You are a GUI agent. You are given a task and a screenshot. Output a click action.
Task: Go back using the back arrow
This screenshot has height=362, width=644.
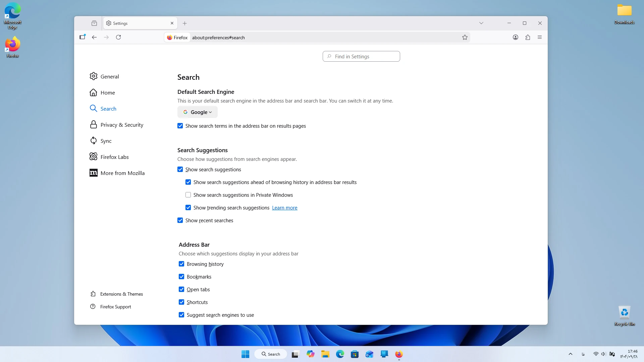click(x=94, y=37)
